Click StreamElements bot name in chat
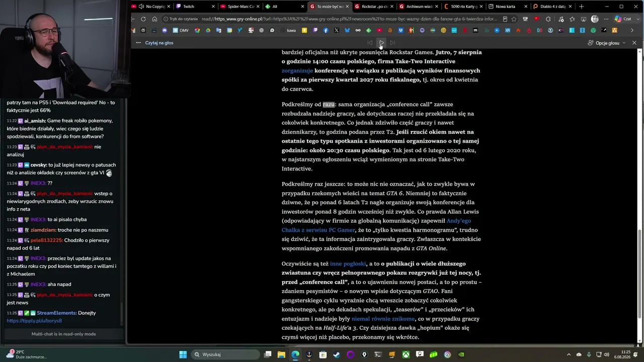This screenshot has width=644, height=362. [56, 313]
